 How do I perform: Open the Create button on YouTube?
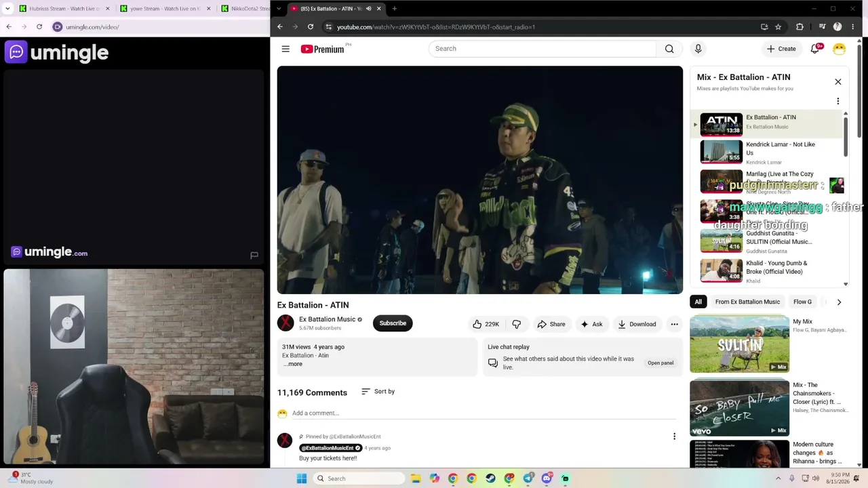point(781,49)
